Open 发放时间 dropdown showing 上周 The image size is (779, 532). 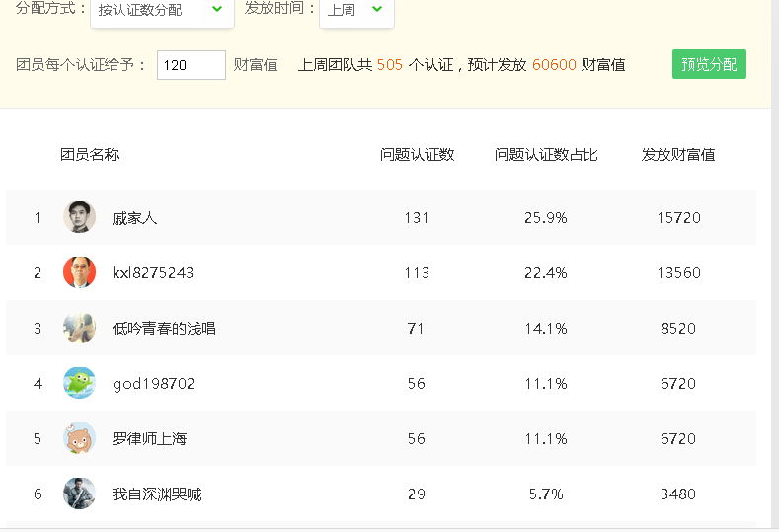tap(356, 11)
